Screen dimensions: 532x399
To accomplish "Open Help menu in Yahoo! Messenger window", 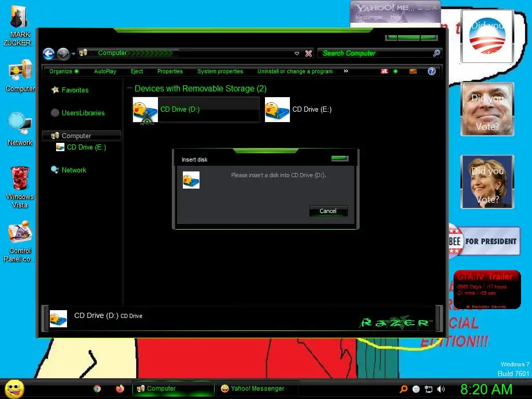I will coord(396,17).
